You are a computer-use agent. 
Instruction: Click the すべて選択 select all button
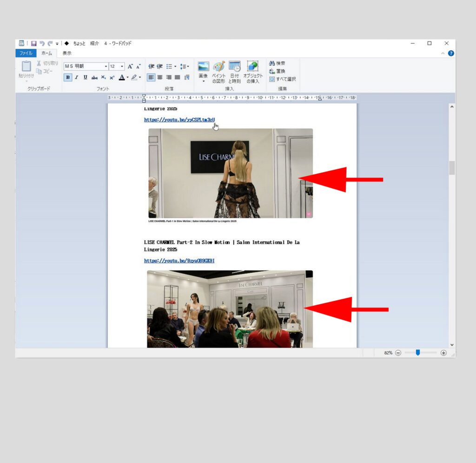[x=282, y=79]
